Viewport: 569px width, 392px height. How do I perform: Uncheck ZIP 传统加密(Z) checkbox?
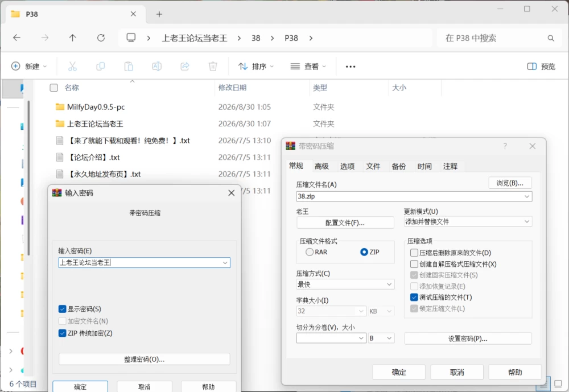[x=63, y=333]
